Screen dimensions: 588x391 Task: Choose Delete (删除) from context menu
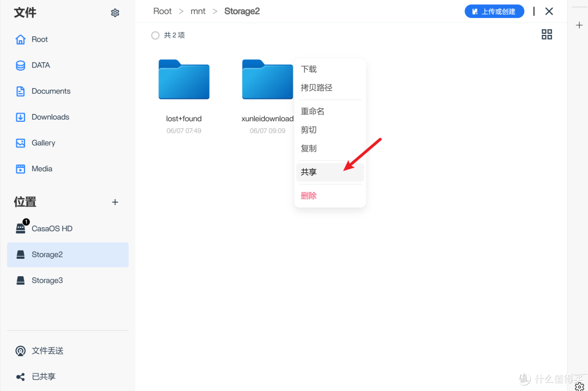[309, 196]
